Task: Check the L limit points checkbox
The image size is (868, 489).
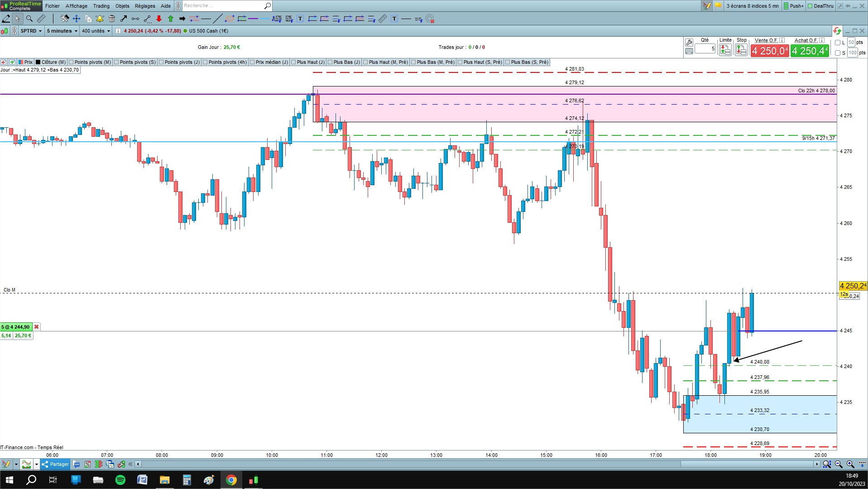Action: click(838, 43)
